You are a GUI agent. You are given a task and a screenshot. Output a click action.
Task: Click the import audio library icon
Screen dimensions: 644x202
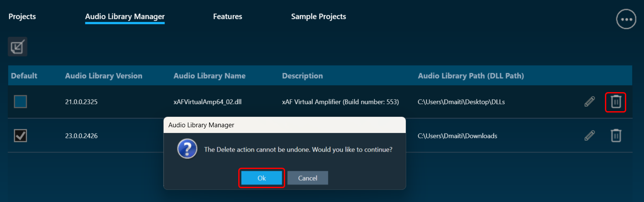[18, 46]
